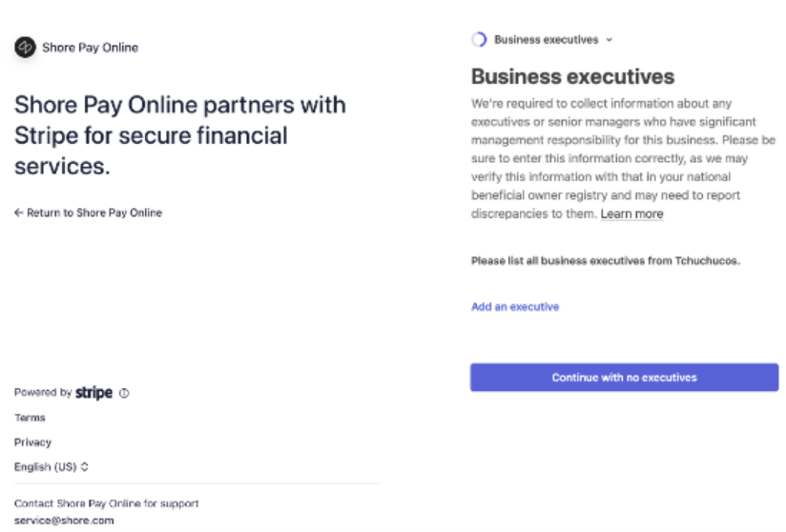The height and width of the screenshot is (532, 786).
Task: Click the Please list all business executives text
Action: pos(606,260)
